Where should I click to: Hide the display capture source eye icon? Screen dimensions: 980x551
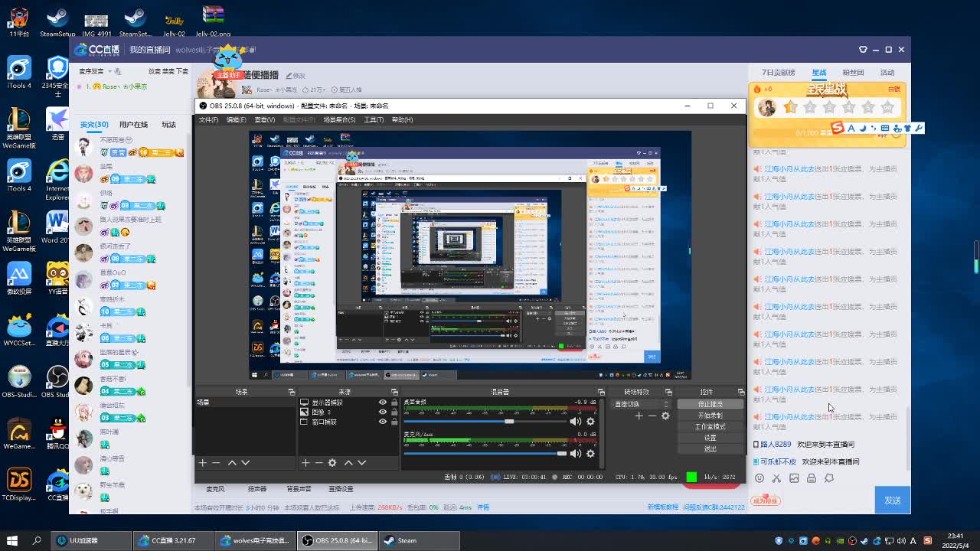(383, 403)
